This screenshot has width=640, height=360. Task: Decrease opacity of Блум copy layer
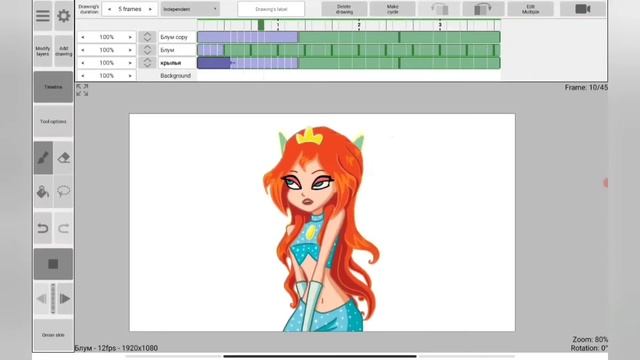(x=83, y=37)
